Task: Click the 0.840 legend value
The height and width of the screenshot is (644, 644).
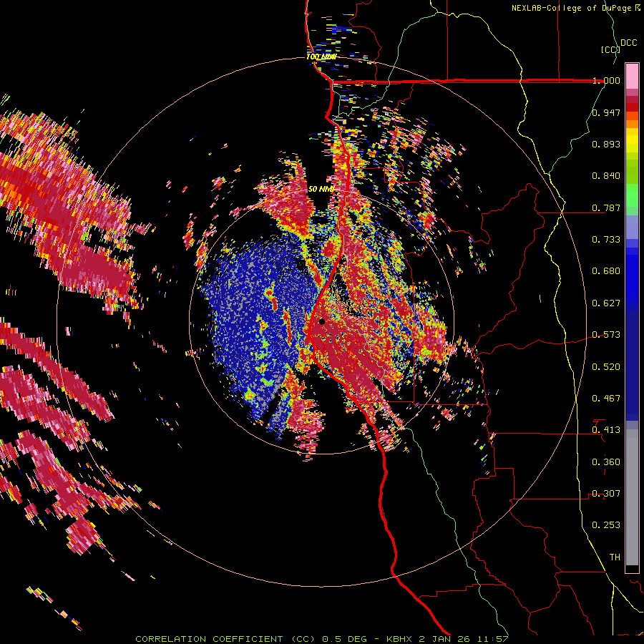Action: (x=606, y=176)
